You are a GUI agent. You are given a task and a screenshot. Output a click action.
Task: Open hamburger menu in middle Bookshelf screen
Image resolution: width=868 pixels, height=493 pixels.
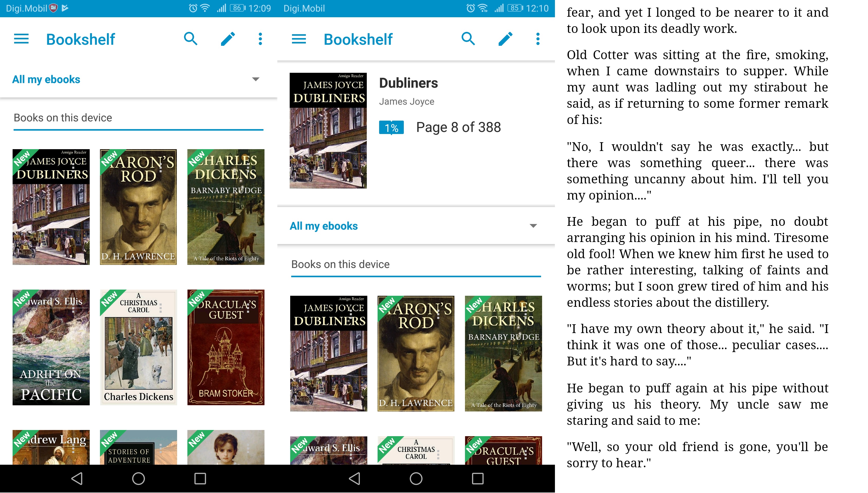pyautogui.click(x=299, y=39)
